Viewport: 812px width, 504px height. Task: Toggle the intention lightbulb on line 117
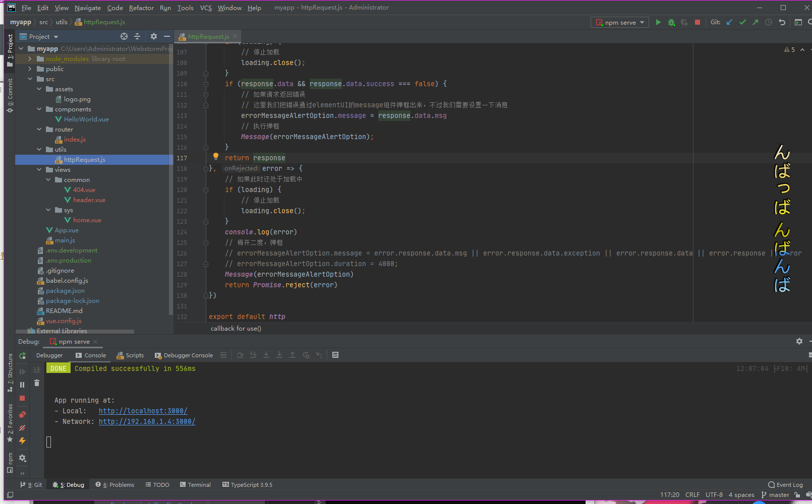216,157
